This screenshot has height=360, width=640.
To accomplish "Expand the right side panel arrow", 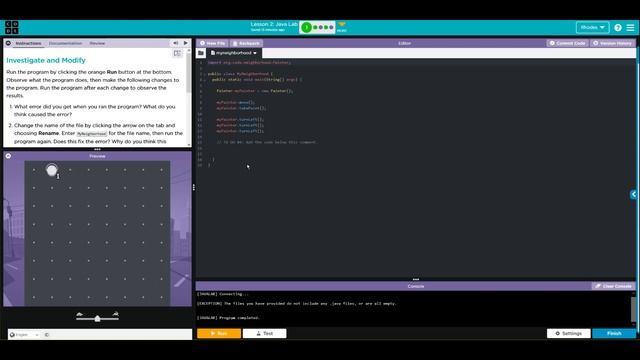I will tap(633, 194).
